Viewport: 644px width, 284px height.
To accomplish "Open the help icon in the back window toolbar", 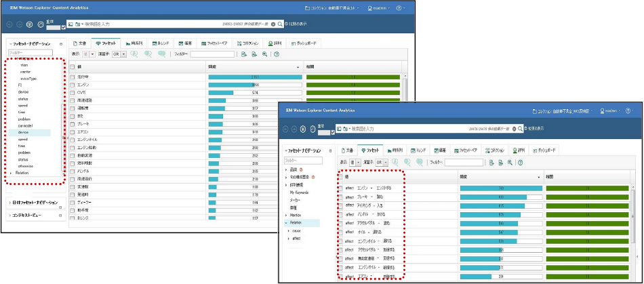I will pyautogui.click(x=277, y=54).
